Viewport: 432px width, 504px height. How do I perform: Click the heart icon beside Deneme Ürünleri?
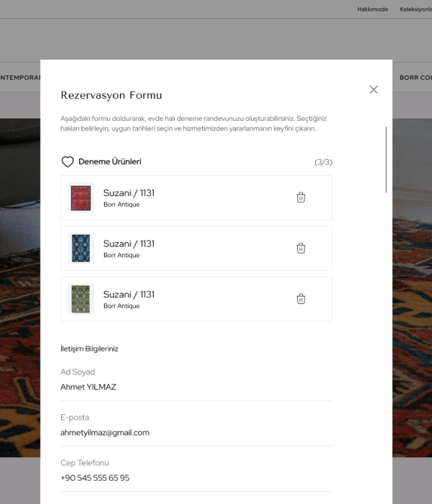[x=67, y=161]
